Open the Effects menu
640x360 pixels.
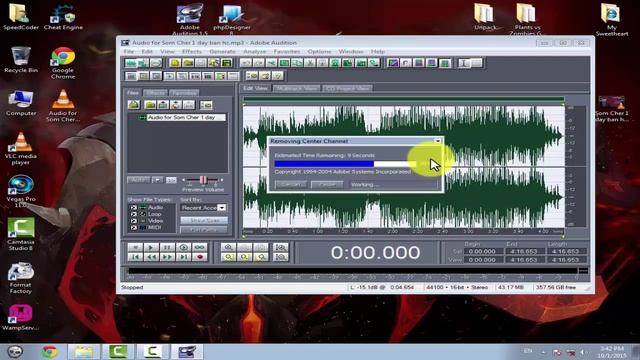(192, 51)
